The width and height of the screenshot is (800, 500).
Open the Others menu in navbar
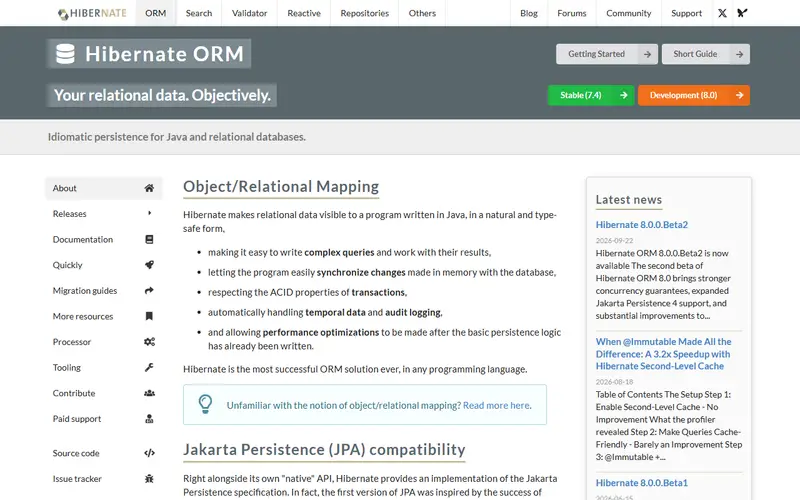coord(422,13)
